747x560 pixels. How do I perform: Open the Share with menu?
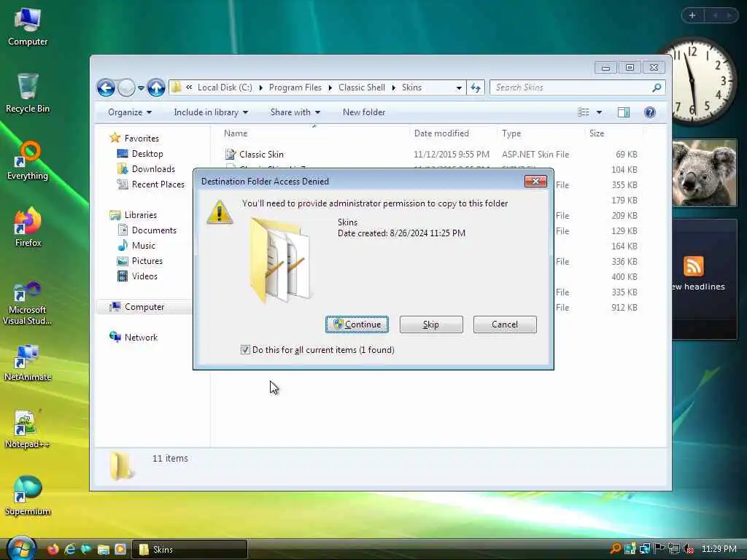point(295,112)
